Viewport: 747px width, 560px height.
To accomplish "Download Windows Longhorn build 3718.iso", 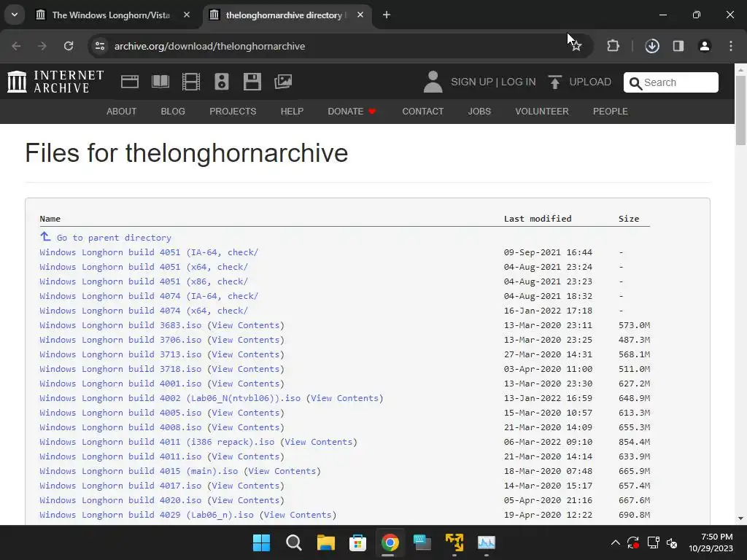I will (x=120, y=369).
